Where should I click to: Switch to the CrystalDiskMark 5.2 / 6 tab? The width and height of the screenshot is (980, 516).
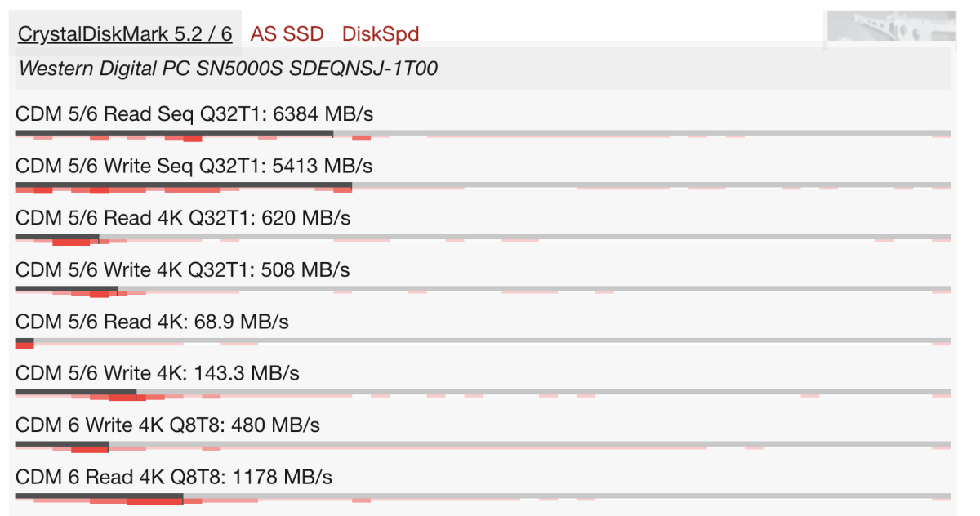[125, 34]
